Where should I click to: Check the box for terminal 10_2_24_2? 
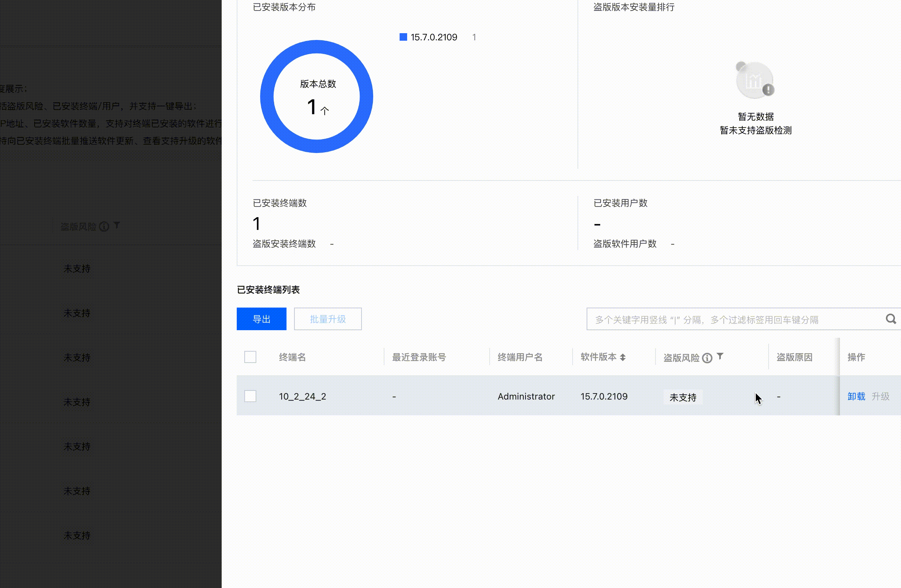click(250, 396)
